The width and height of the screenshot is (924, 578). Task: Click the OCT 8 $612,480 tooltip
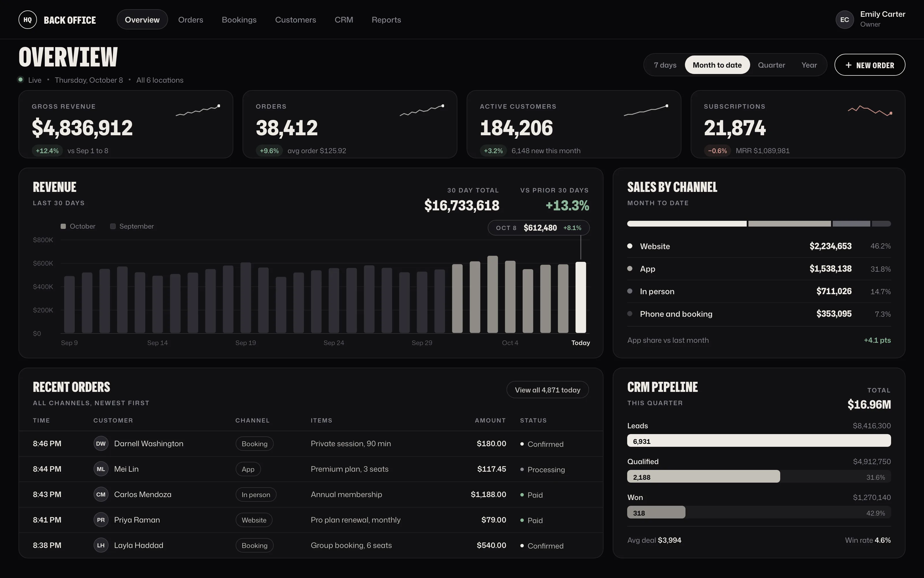coord(538,228)
